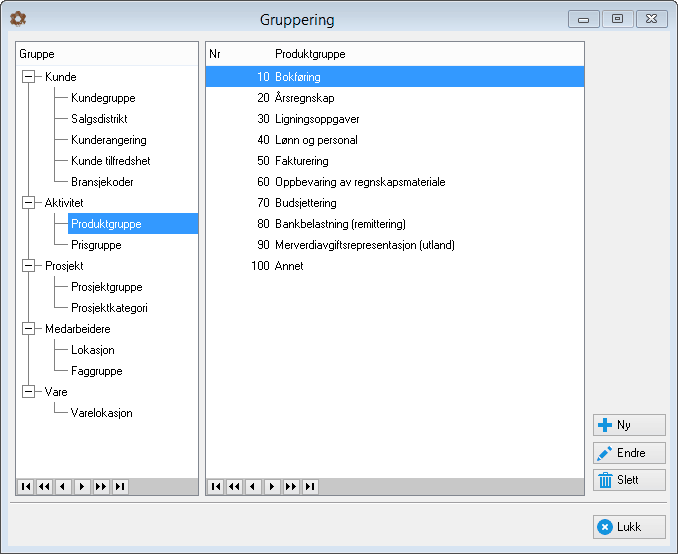The width and height of the screenshot is (678, 554).
Task: Go to next record in Produktgruppe list
Action: (272, 487)
